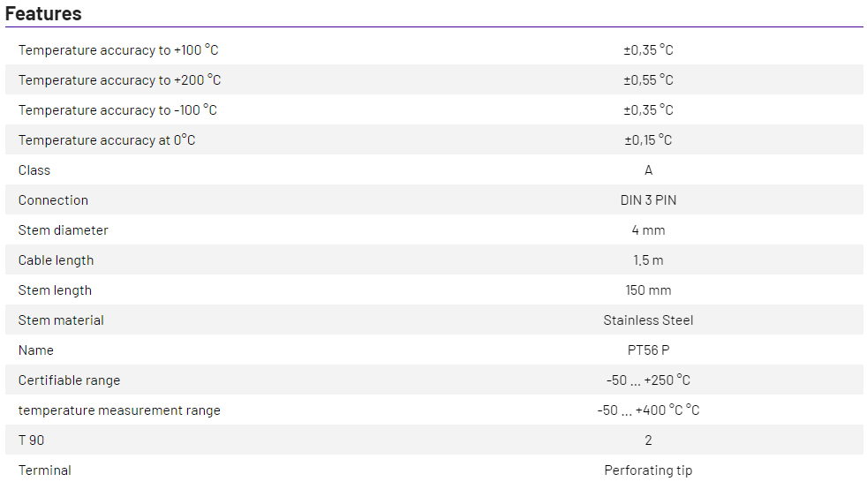Click the Certifiable range label
This screenshot has width=867, height=504.
[x=69, y=380]
